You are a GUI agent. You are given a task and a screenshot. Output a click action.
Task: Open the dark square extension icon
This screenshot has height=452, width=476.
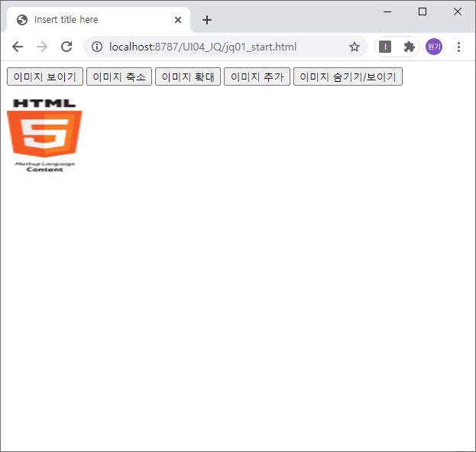pyautogui.click(x=385, y=47)
